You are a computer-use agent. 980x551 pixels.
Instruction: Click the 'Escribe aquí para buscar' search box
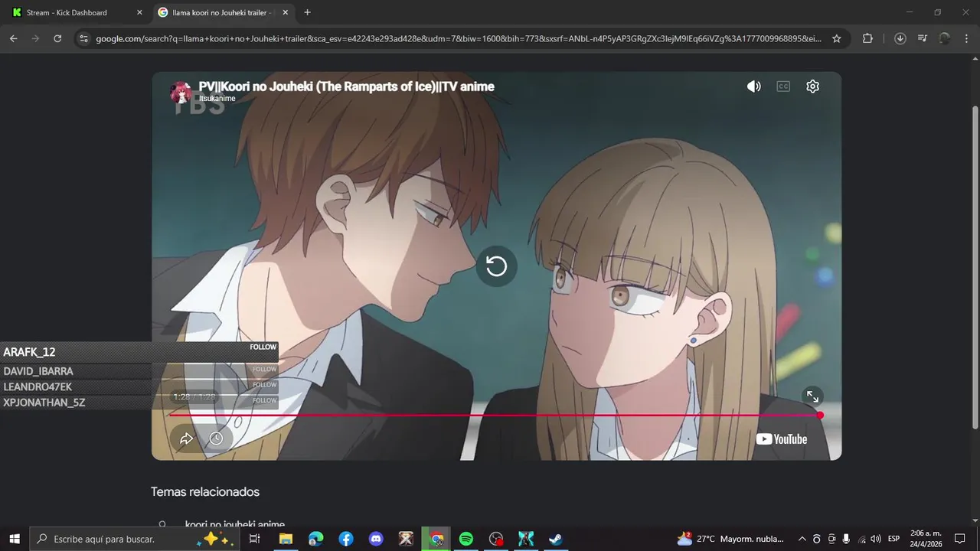point(134,539)
